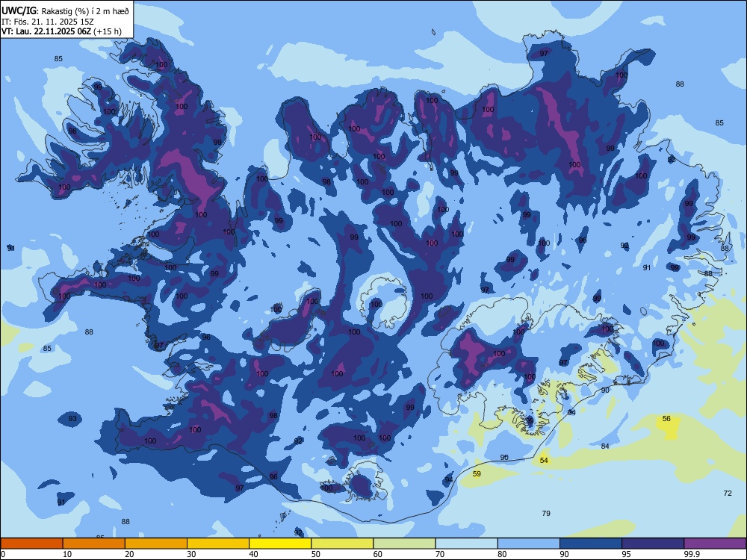747x560 pixels.
Task: Click the legend label '95'
Action: click(627, 554)
